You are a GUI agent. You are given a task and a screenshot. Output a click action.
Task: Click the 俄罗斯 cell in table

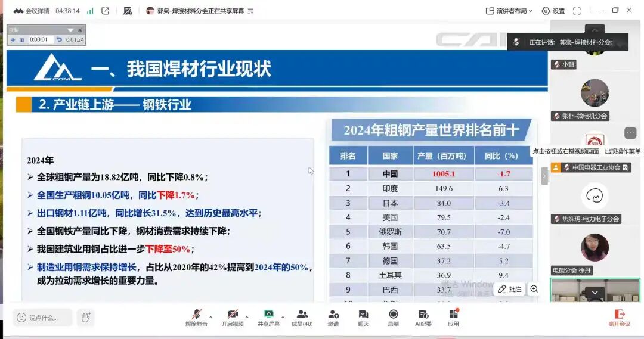tap(390, 232)
